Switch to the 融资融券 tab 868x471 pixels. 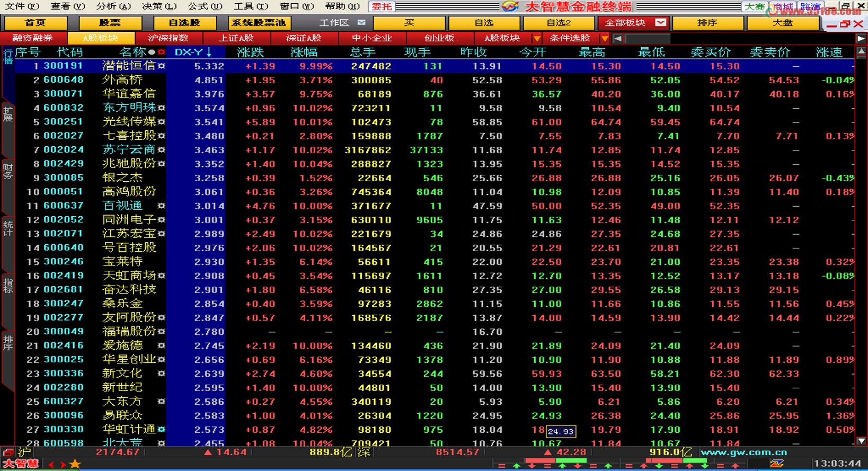[33, 38]
